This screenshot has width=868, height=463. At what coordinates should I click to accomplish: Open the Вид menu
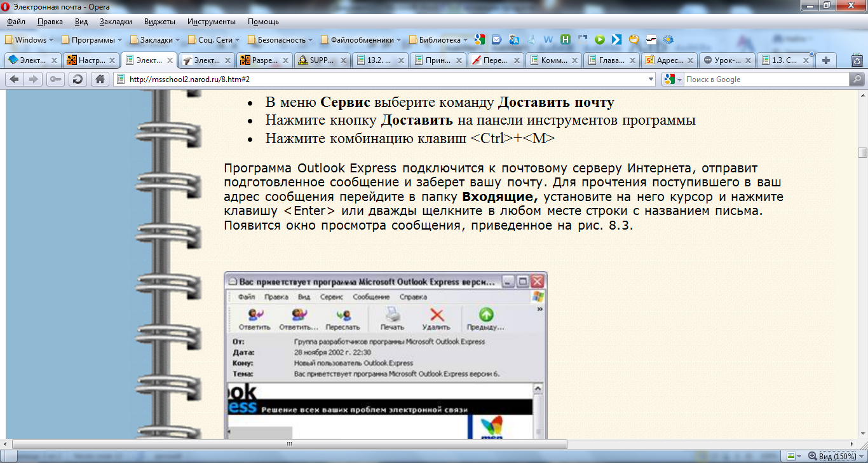coord(81,22)
